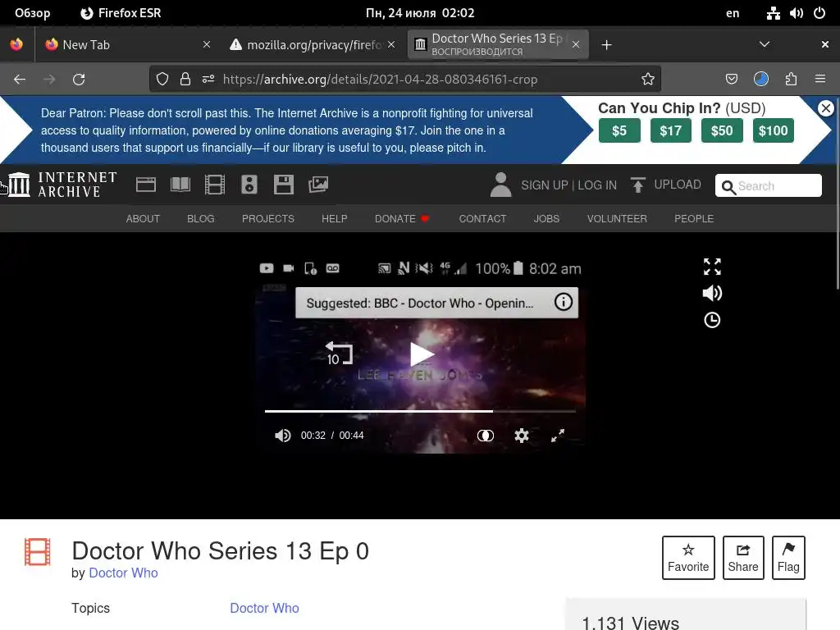Open the Software section floppy icon
Viewport: 840px width, 630px height.
point(283,185)
